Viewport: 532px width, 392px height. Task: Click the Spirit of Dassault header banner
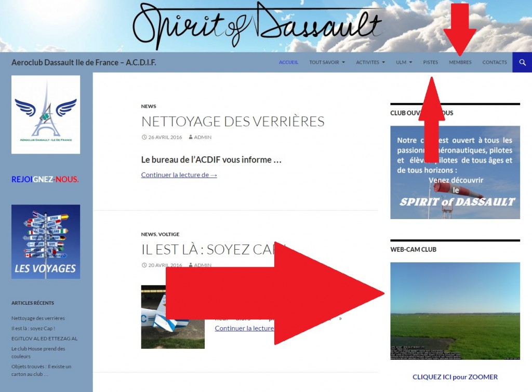click(x=266, y=26)
